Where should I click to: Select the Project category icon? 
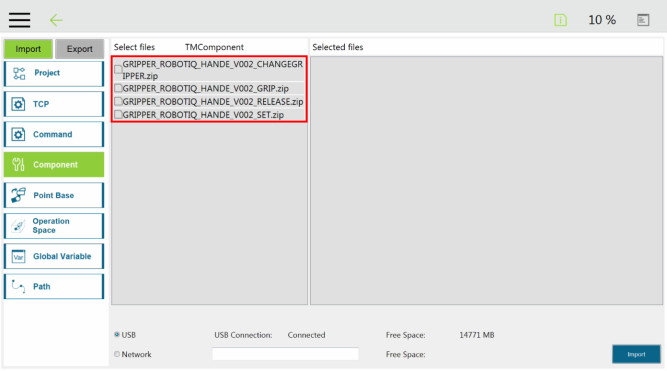[x=19, y=74]
